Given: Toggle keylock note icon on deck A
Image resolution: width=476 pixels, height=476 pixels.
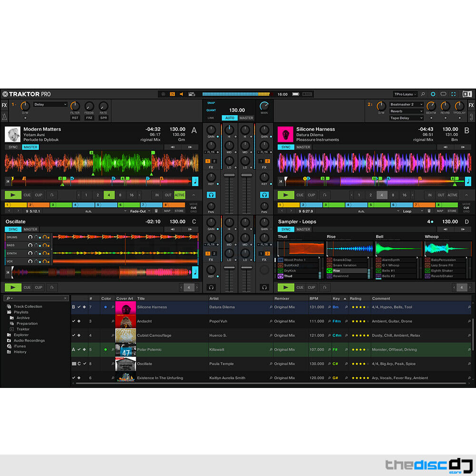Looking at the screenshot, I should pos(195,181).
